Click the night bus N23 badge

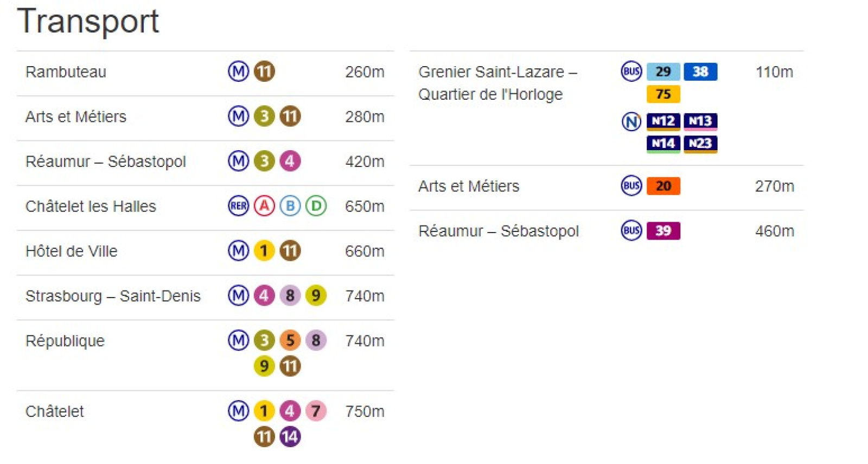[700, 144]
